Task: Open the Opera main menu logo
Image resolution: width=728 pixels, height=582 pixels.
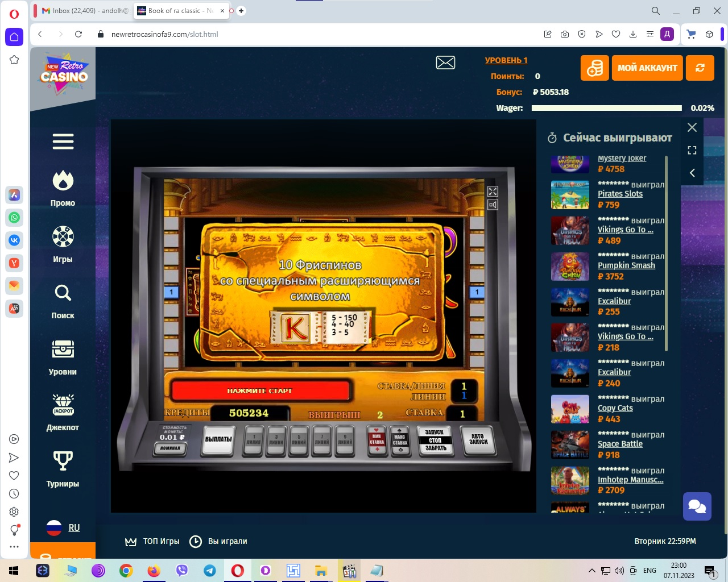Action: point(14,14)
